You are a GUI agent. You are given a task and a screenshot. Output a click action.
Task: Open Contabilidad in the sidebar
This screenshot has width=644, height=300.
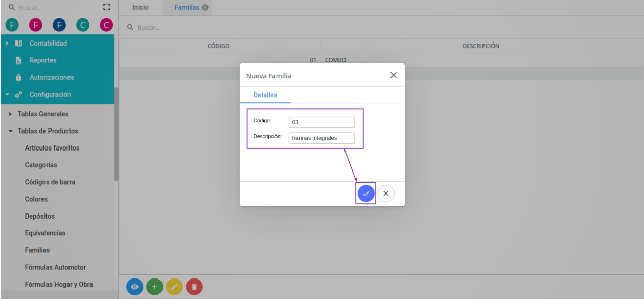point(48,44)
